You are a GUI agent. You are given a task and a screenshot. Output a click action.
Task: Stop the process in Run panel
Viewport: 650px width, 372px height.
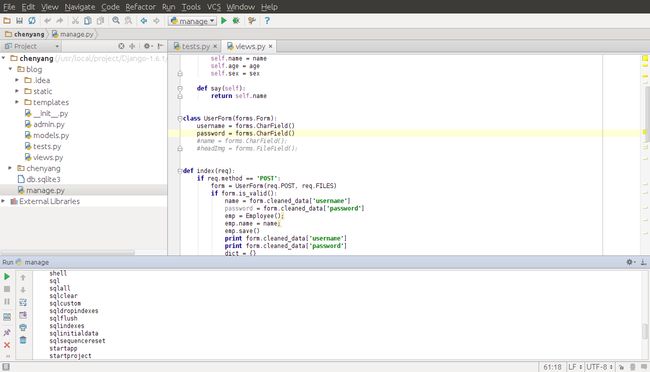7,289
